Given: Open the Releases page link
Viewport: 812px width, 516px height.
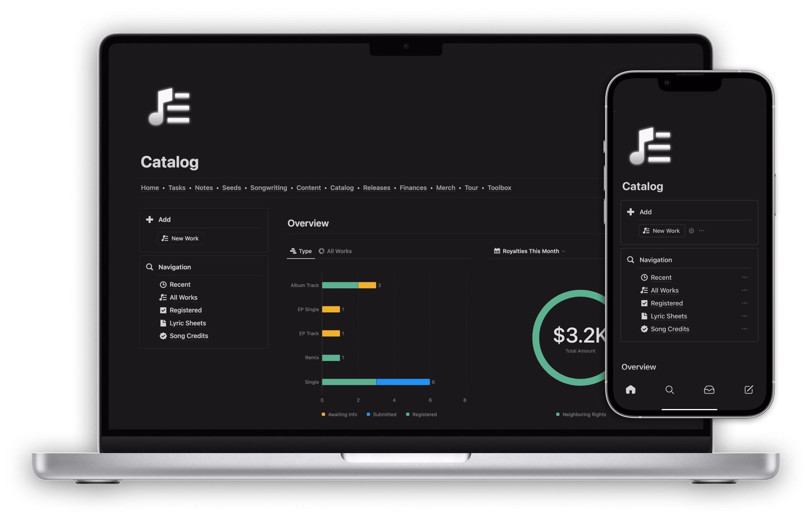Looking at the screenshot, I should tap(376, 188).
